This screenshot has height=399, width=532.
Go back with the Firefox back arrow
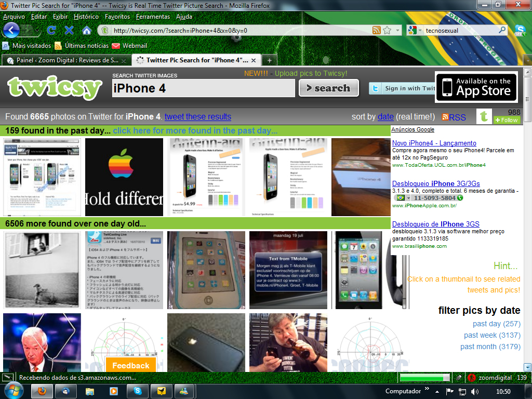[11, 30]
